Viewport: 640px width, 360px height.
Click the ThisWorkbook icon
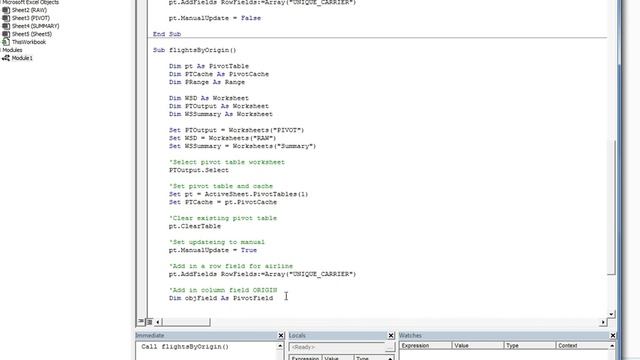[x=6, y=42]
